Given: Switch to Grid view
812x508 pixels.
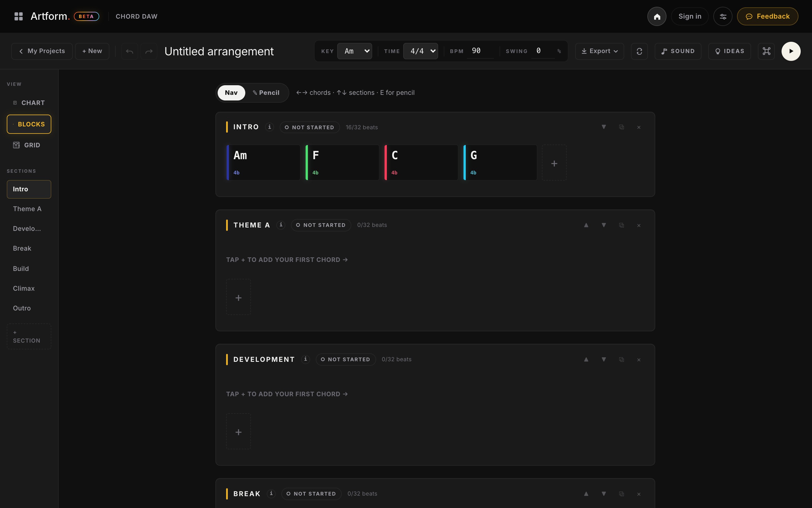Looking at the screenshot, I should 29,145.
